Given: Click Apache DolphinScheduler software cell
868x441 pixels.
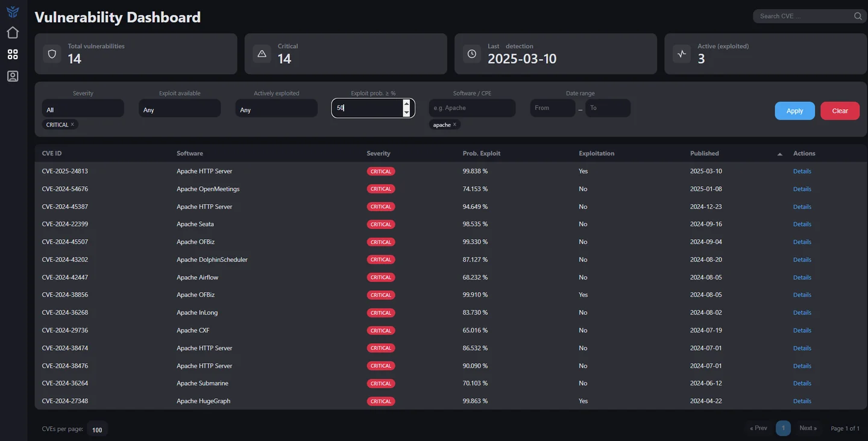Looking at the screenshot, I should coord(212,260).
